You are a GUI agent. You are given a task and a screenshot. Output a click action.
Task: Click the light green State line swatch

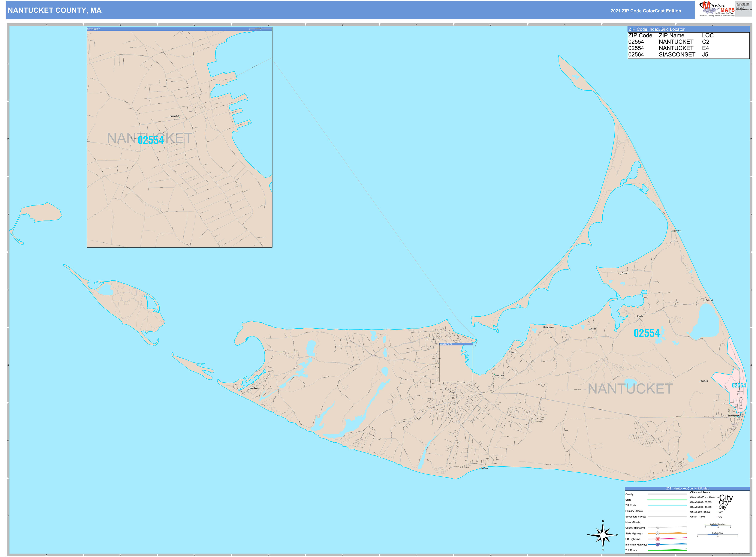667,500
